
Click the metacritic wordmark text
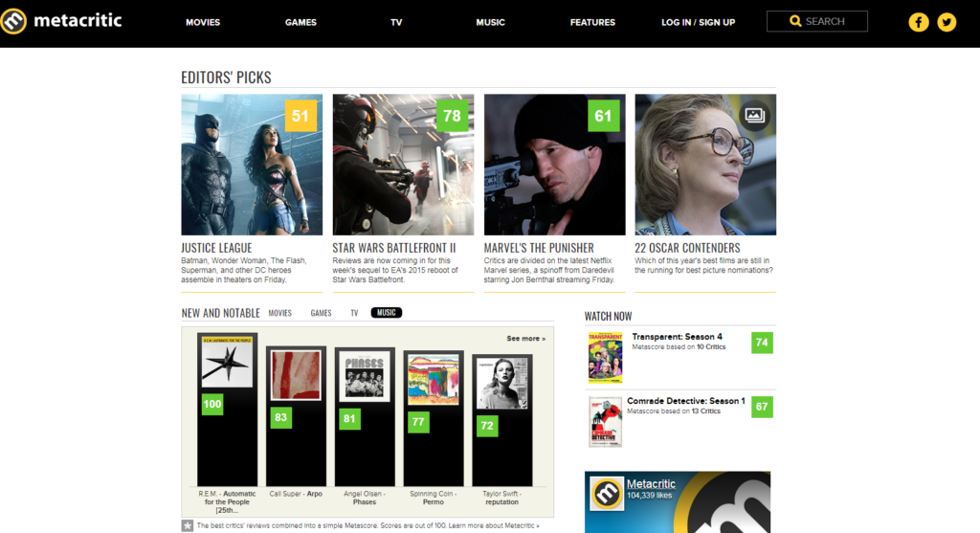tap(78, 20)
